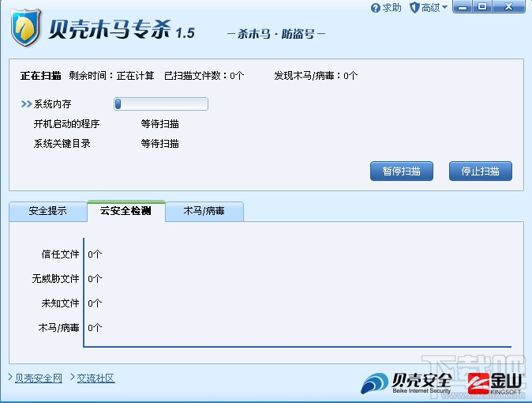Click the 系统内存 scan progress bar
The width and height of the screenshot is (532, 403).
[161, 104]
